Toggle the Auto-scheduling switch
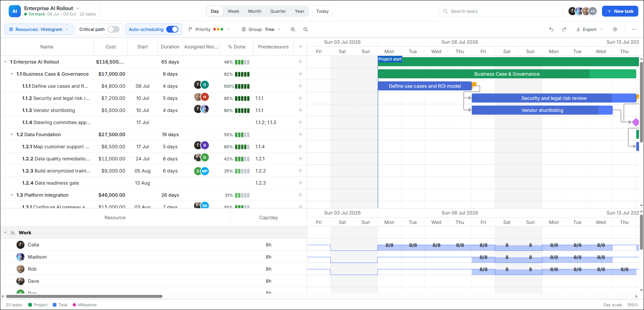Screen dimensions: 644x310 click(172, 29)
